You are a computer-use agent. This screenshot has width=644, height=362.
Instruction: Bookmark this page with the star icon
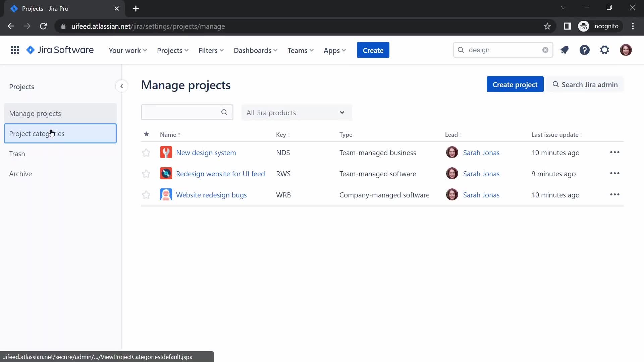[x=547, y=26]
